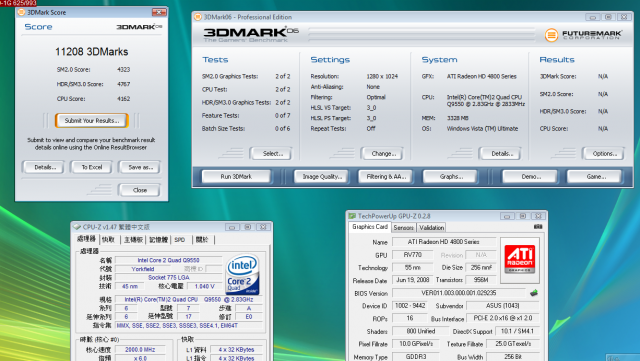Click the CPU-Z name field 'Intel Core 2 Quad Q9550'

click(168, 260)
